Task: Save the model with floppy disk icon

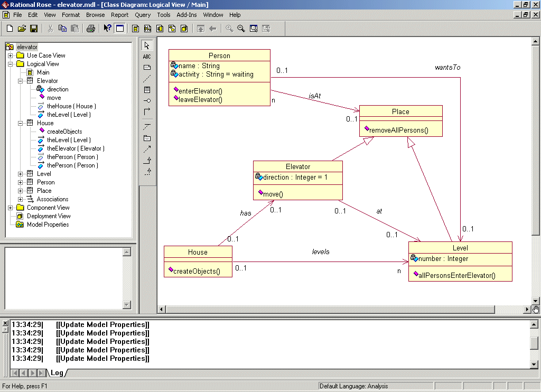Action: click(33, 29)
